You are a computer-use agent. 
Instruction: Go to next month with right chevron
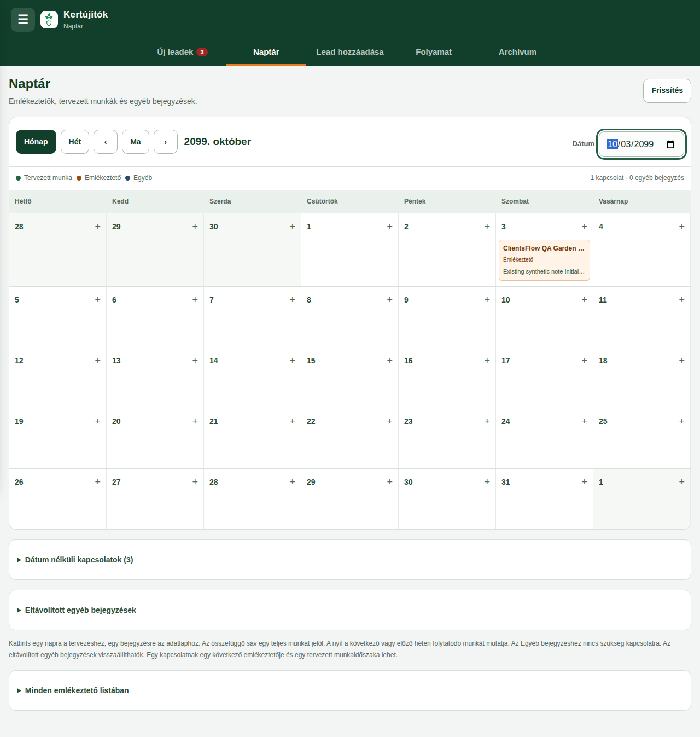(166, 142)
